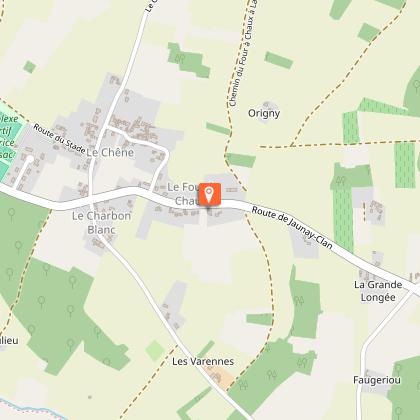Select La Grande Longée place label
The image size is (420, 420).
(x=378, y=291)
